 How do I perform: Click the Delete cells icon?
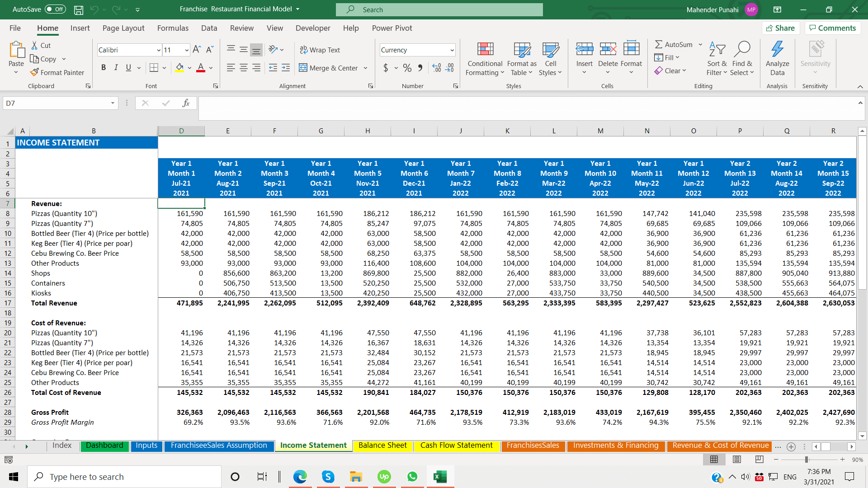click(x=608, y=49)
